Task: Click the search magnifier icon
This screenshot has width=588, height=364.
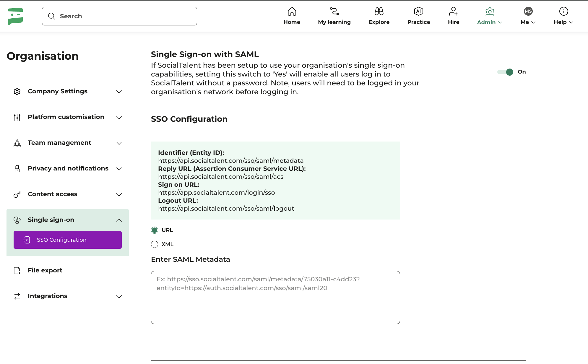Action: (52, 16)
